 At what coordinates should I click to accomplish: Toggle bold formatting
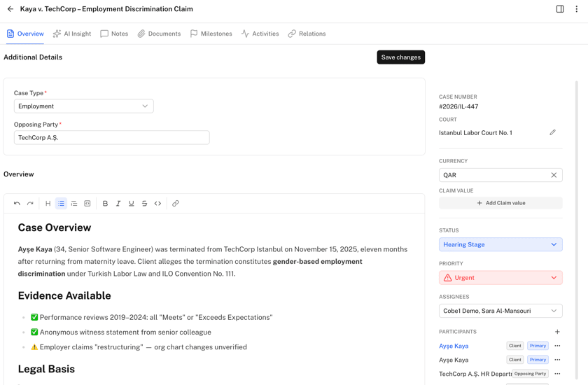106,204
